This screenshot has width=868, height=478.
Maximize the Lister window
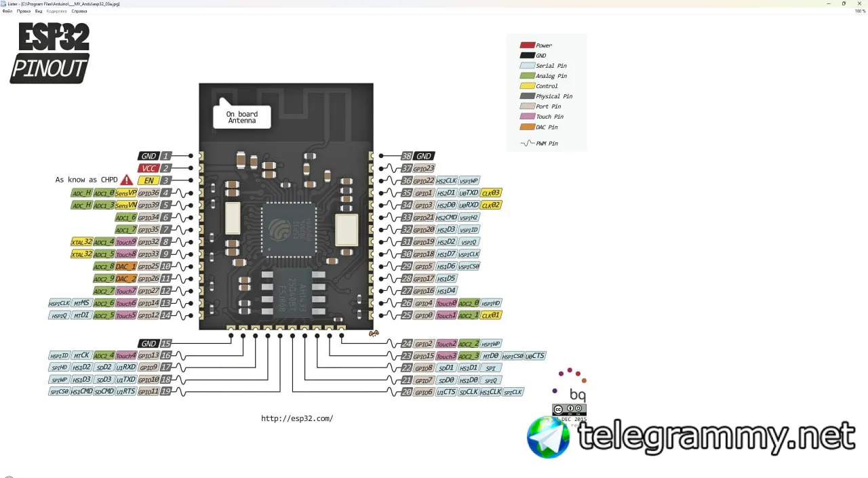point(844,3)
